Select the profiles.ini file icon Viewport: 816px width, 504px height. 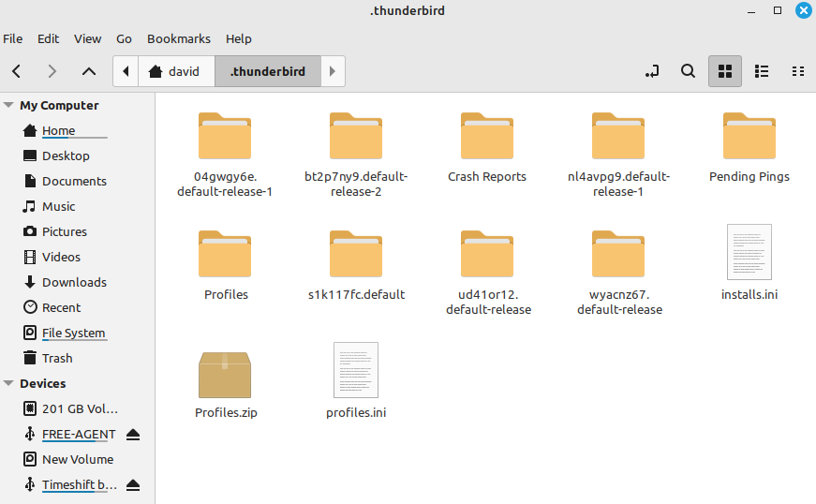click(x=356, y=370)
